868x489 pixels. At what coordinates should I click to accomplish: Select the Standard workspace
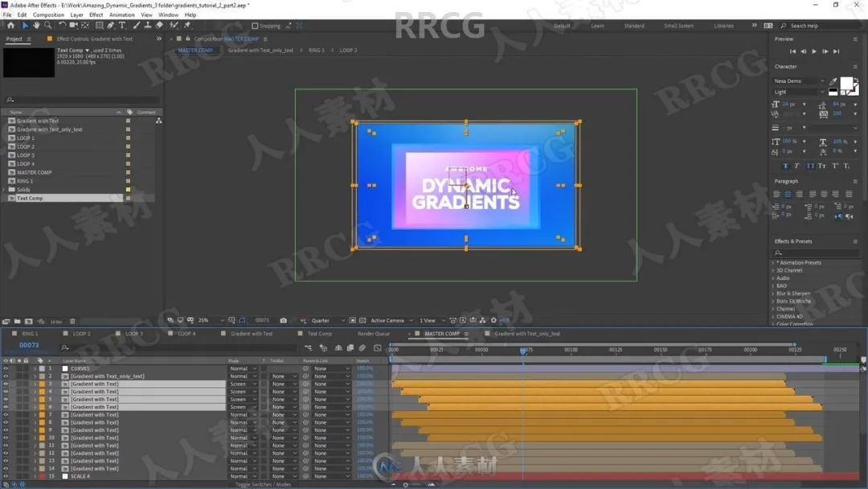pos(634,26)
